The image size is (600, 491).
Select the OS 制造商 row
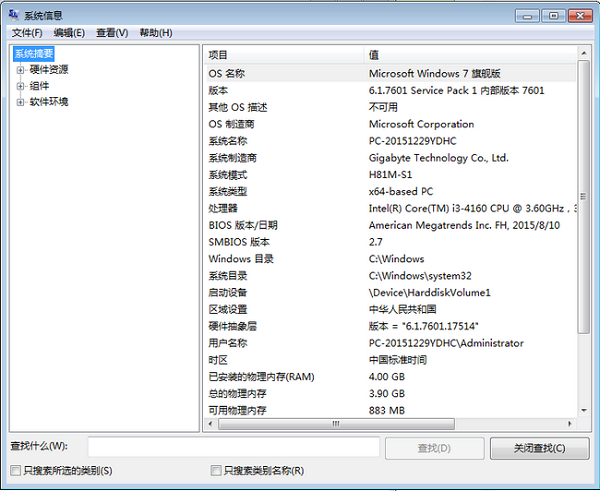(x=391, y=124)
